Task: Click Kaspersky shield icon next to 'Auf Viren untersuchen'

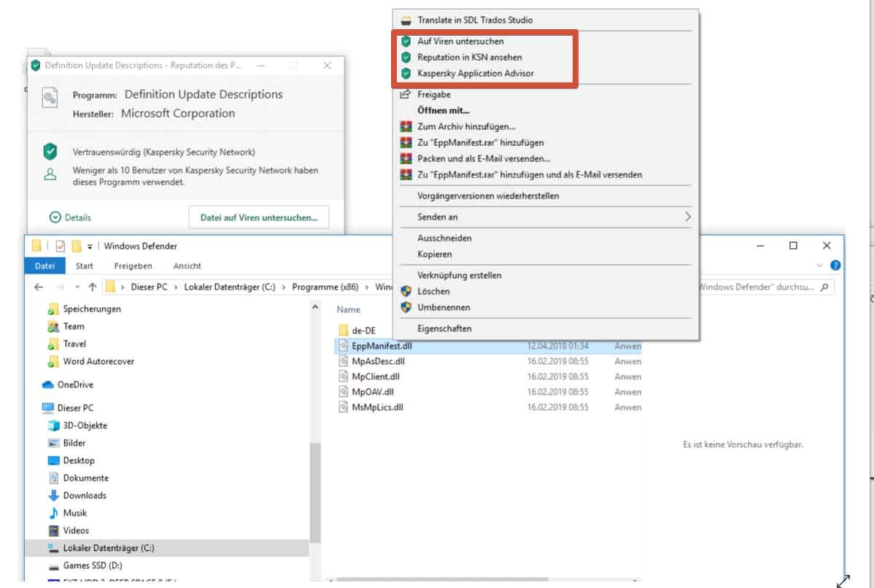Action: [406, 42]
